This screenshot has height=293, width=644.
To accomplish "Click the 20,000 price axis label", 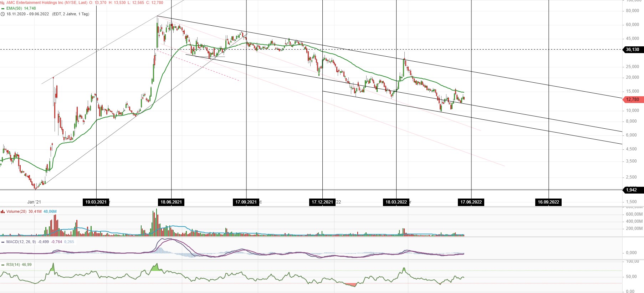I will pyautogui.click(x=633, y=77).
